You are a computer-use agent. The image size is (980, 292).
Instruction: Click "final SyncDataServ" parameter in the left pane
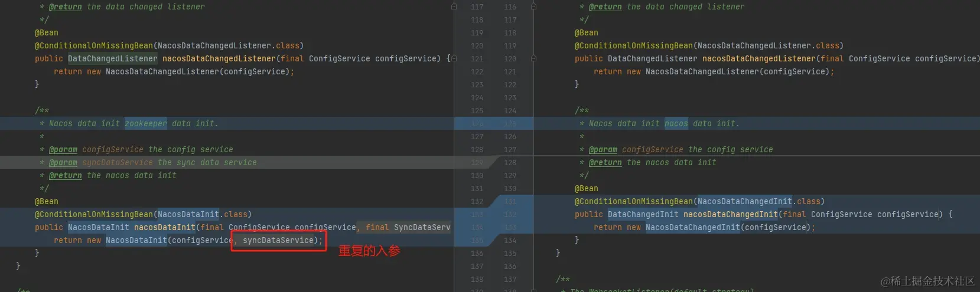point(408,227)
